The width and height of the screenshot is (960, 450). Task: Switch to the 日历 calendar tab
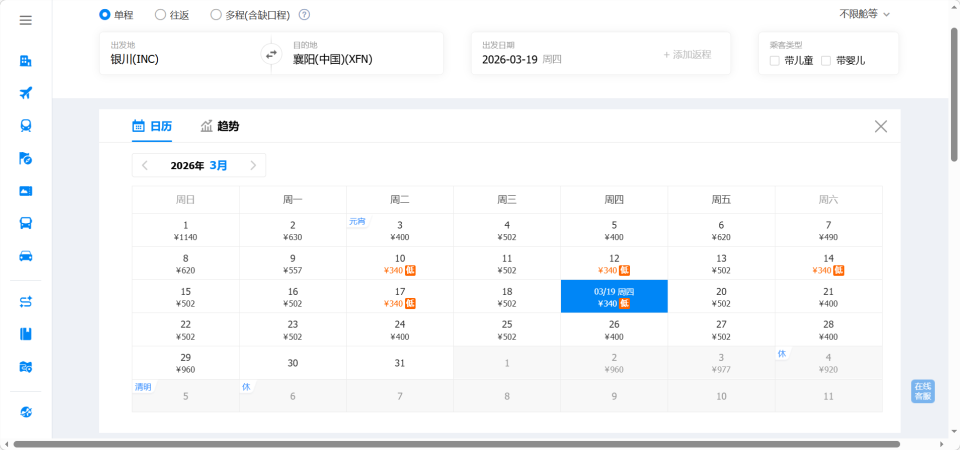(x=152, y=126)
